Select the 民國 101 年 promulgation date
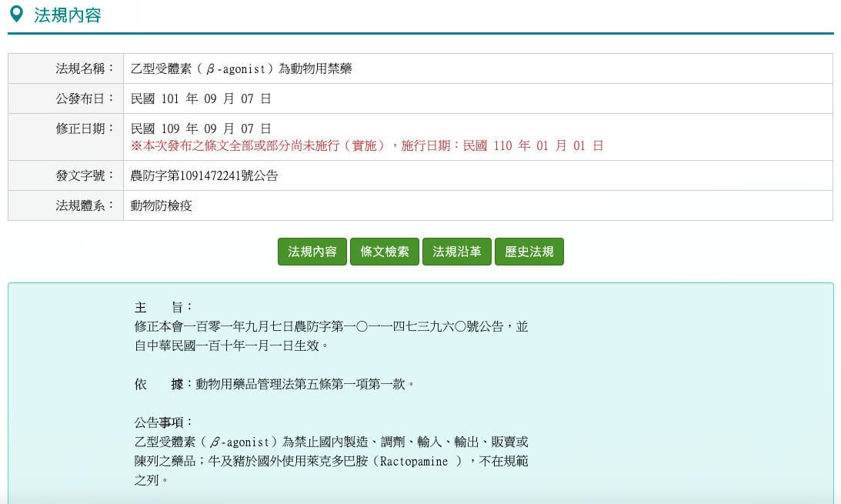The image size is (841, 504). (x=200, y=98)
